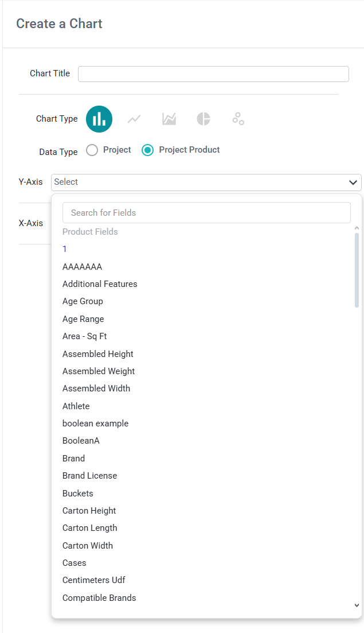Select the Carton Height field
Screen dimensions: 364x633
pyautogui.click(x=89, y=511)
